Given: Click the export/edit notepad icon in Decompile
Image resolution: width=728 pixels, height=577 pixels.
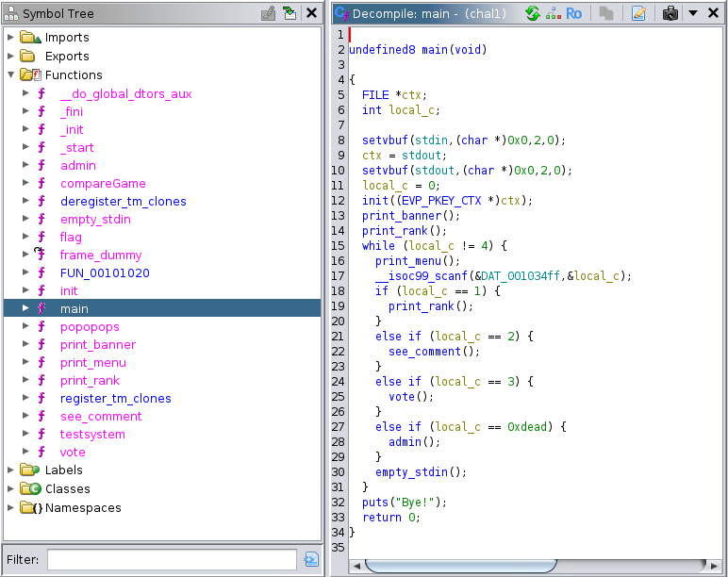Looking at the screenshot, I should click(638, 13).
